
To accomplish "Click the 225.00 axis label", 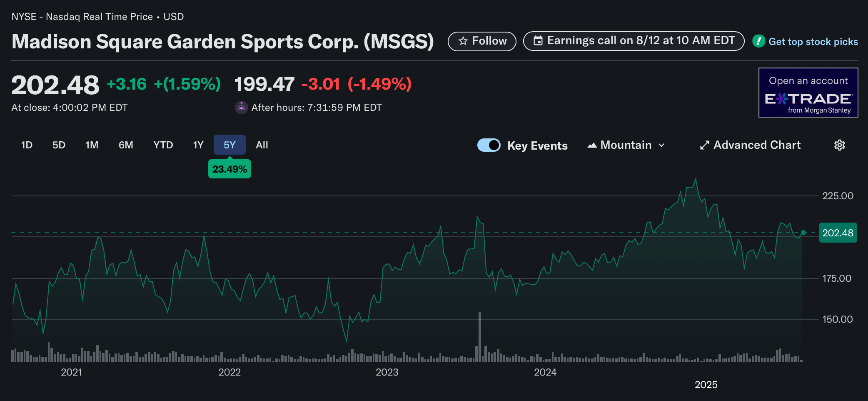I will pos(838,196).
